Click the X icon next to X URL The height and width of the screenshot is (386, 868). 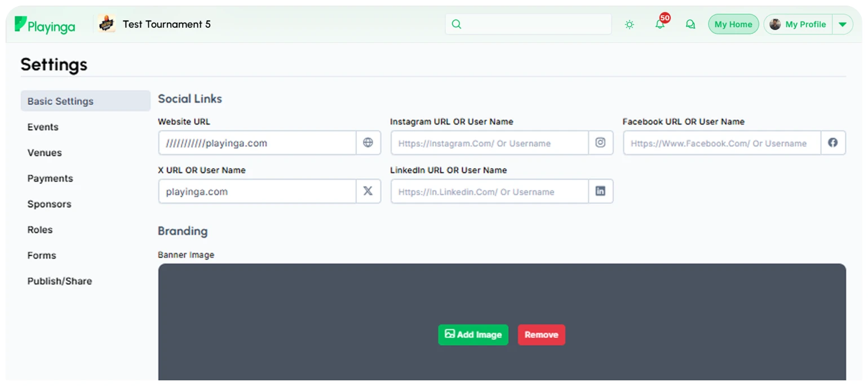[368, 191]
